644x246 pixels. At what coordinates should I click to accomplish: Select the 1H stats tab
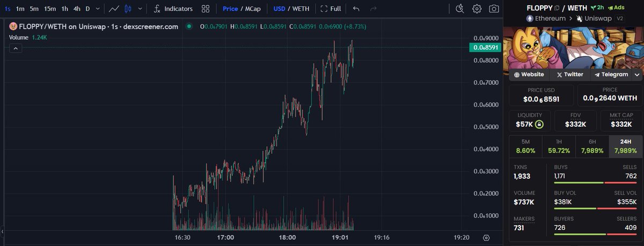point(558,147)
